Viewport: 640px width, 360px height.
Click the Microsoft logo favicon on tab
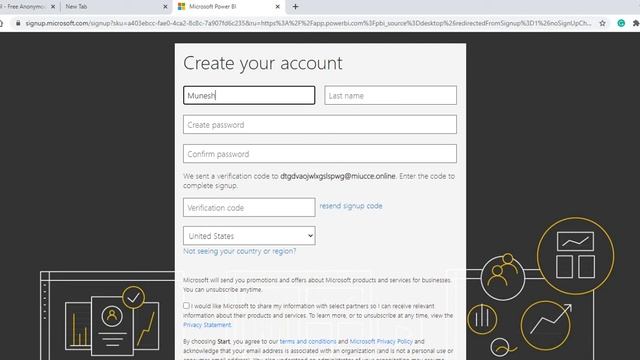tap(182, 7)
